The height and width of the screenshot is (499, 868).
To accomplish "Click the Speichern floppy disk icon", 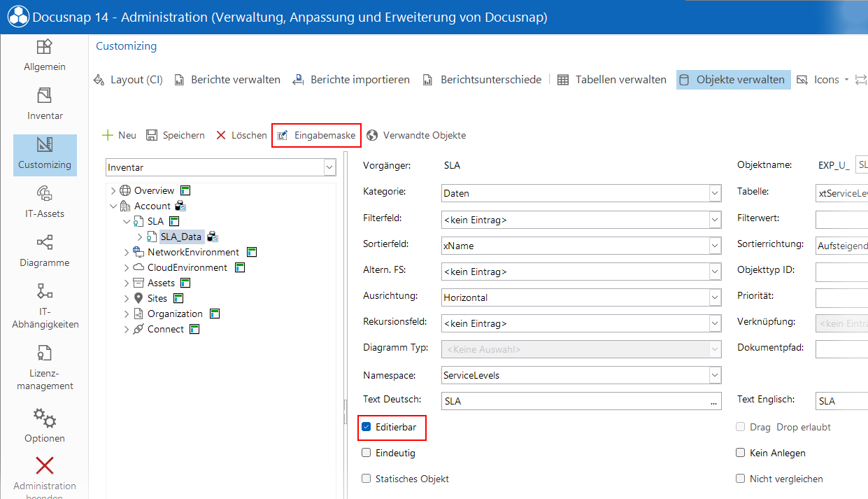I will click(151, 135).
